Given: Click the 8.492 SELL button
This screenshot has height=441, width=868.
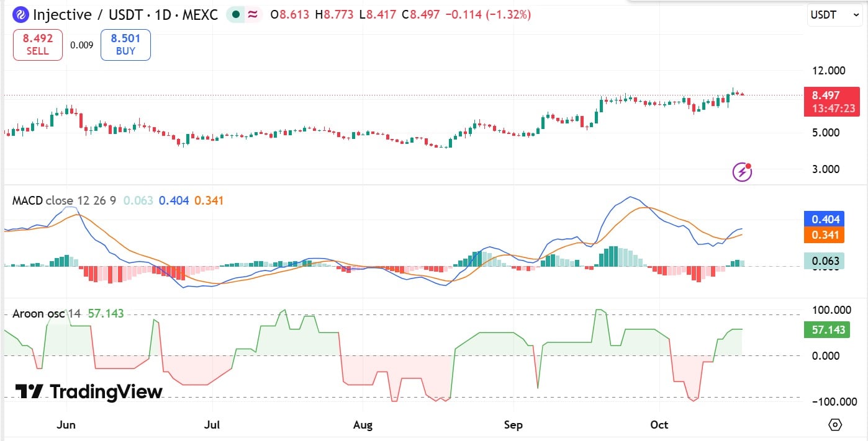Looking at the screenshot, I should pyautogui.click(x=37, y=45).
